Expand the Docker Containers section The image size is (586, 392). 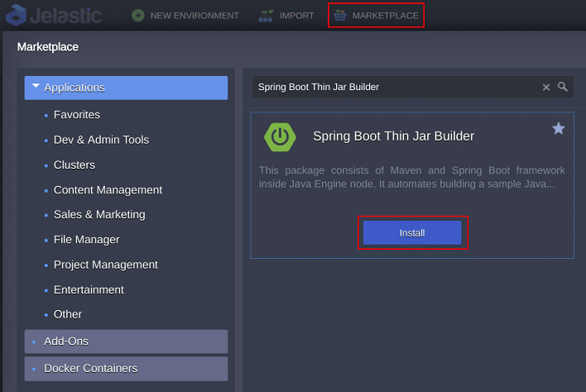126,369
